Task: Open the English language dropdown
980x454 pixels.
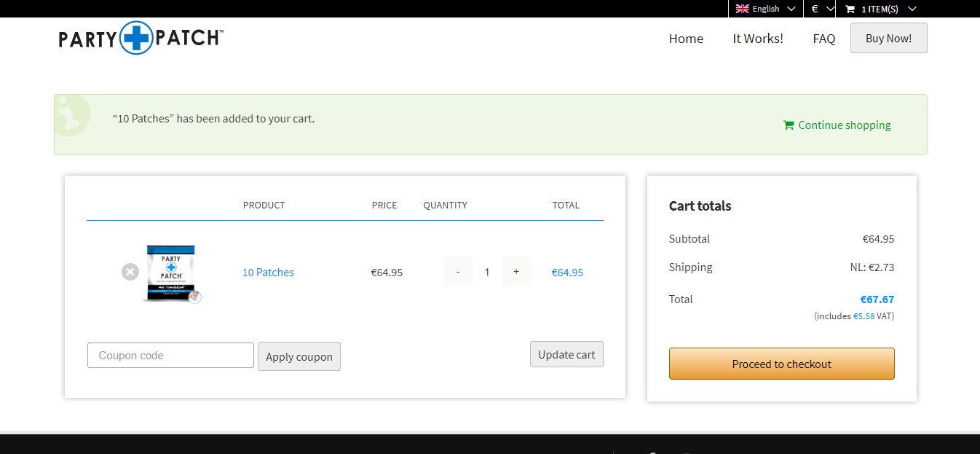Action: click(x=766, y=9)
